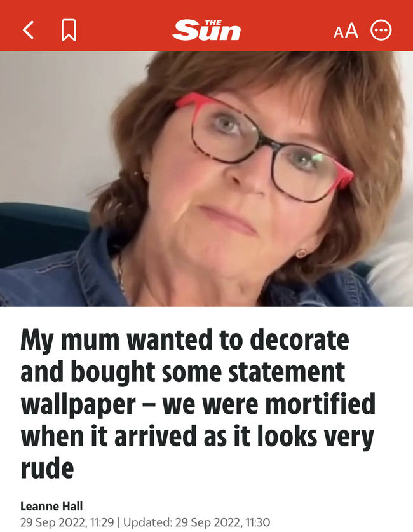Click the author name Leanne Hall
This screenshot has height=532, width=413.
51,506
